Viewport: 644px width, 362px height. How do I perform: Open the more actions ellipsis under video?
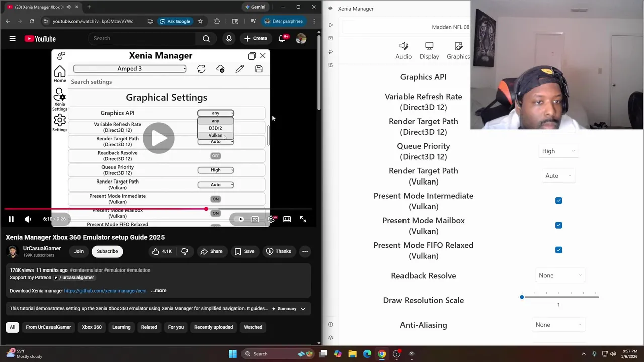[x=305, y=251]
